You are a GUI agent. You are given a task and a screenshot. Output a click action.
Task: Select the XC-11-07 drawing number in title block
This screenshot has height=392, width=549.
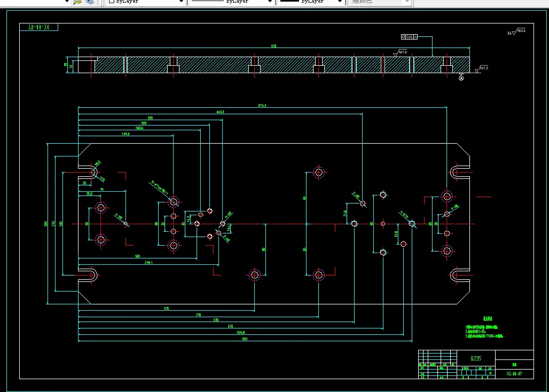click(514, 374)
